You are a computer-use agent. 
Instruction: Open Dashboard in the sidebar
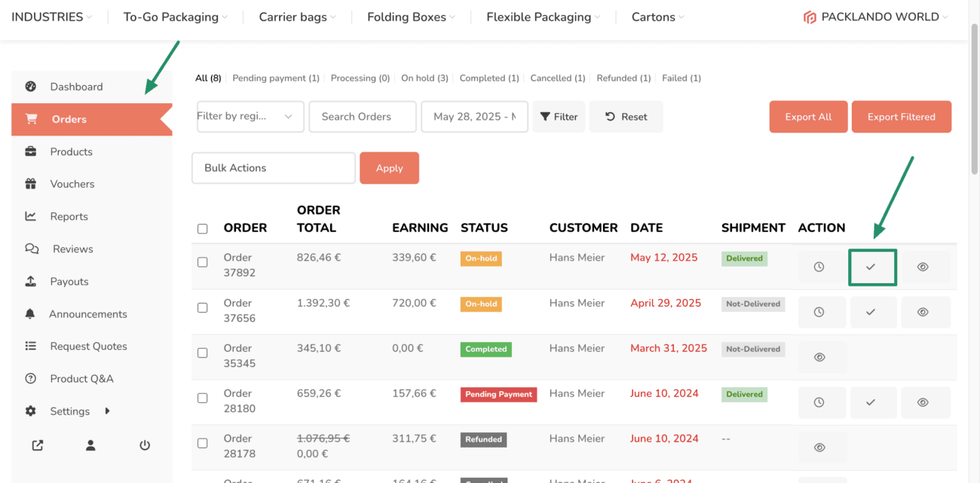[x=76, y=87]
